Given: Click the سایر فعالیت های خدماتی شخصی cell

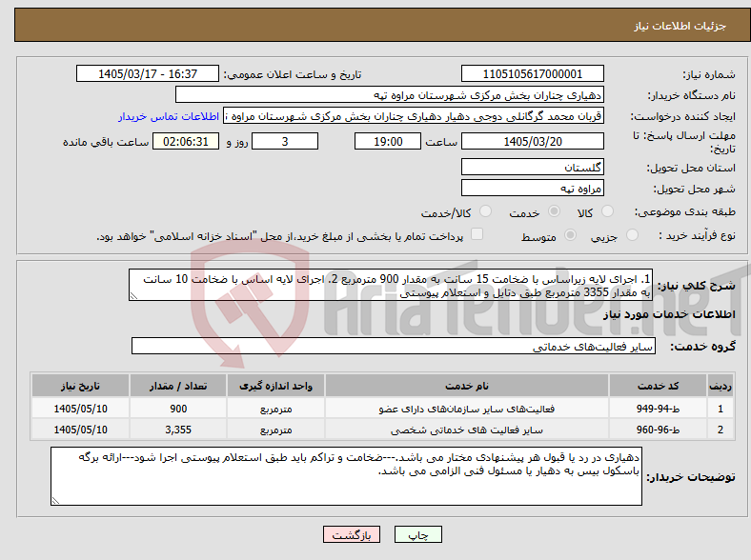Looking at the screenshot, I should 467,430.
